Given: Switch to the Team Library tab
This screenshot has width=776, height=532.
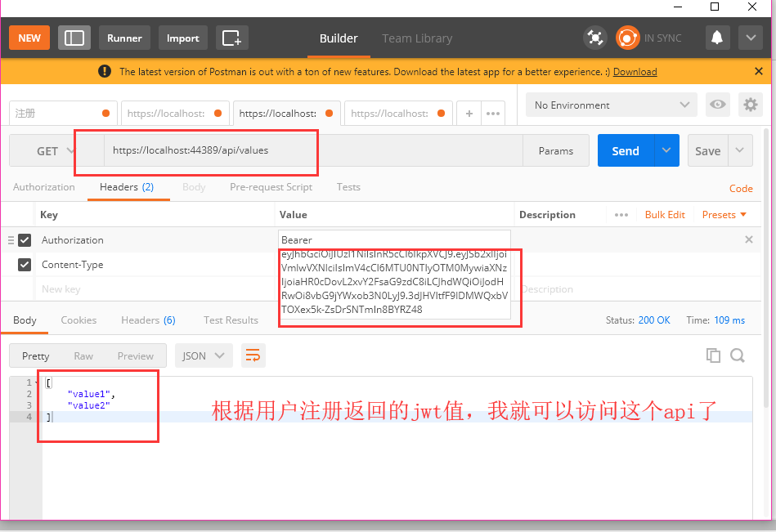Looking at the screenshot, I should (x=417, y=38).
